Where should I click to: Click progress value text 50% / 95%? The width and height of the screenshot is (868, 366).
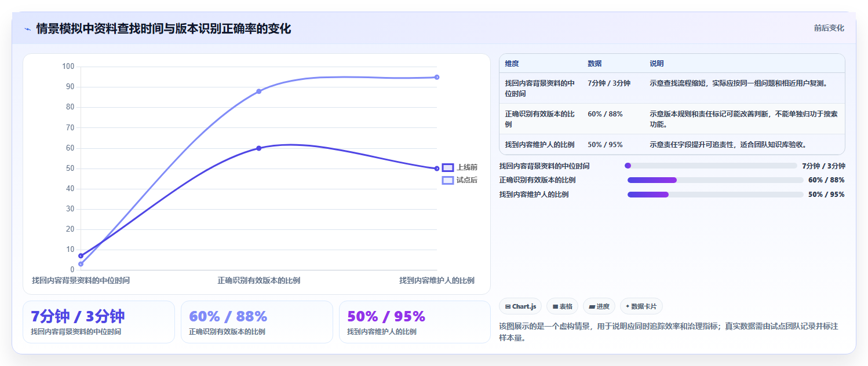tap(826, 194)
